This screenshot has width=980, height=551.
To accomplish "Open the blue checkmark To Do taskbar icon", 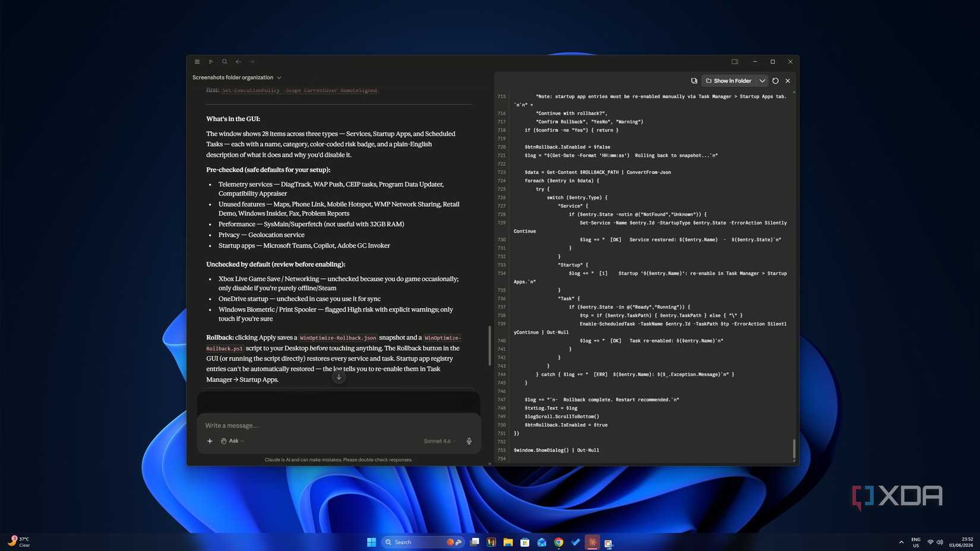I will point(576,542).
